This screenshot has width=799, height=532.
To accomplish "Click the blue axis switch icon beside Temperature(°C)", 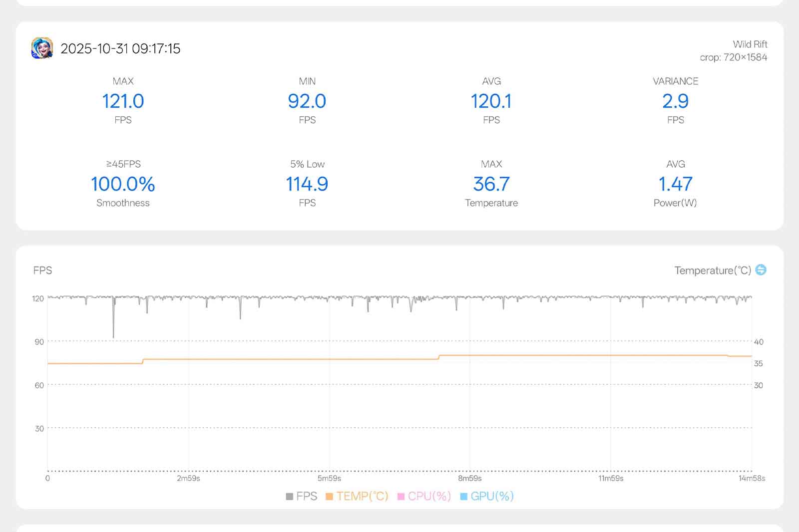I will (761, 269).
